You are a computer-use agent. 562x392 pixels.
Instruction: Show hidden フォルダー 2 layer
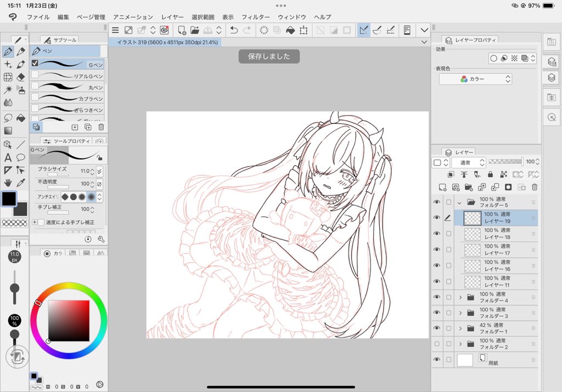coord(436,344)
